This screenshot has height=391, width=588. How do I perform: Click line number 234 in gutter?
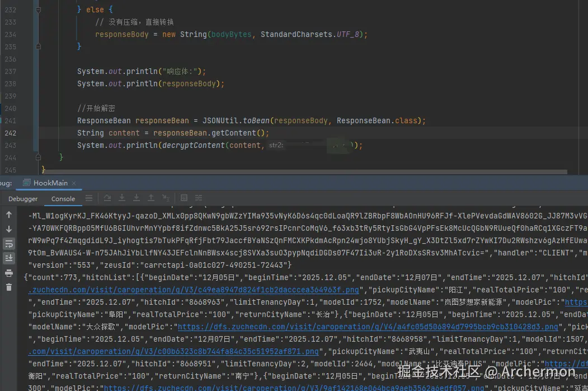(11, 35)
